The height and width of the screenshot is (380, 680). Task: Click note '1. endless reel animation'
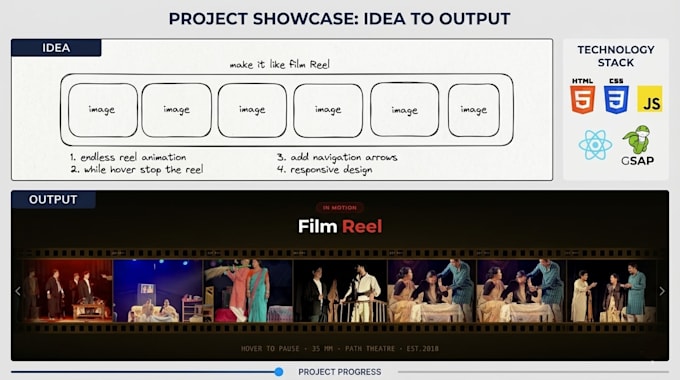[x=128, y=157]
